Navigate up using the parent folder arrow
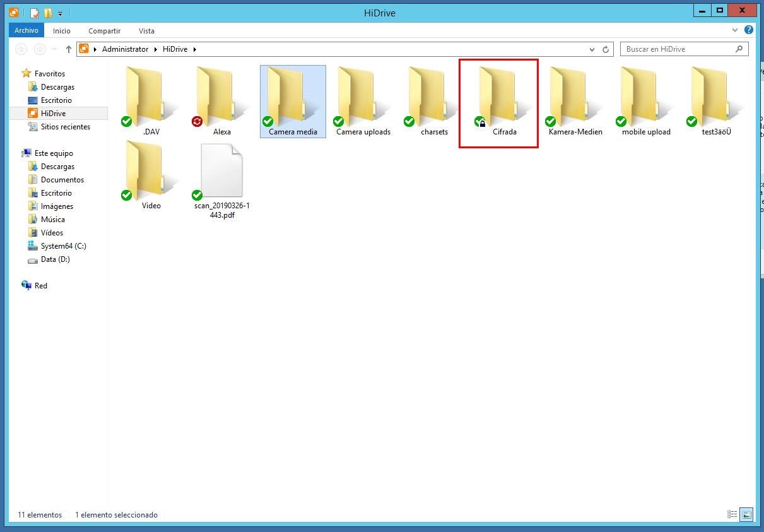 point(69,49)
